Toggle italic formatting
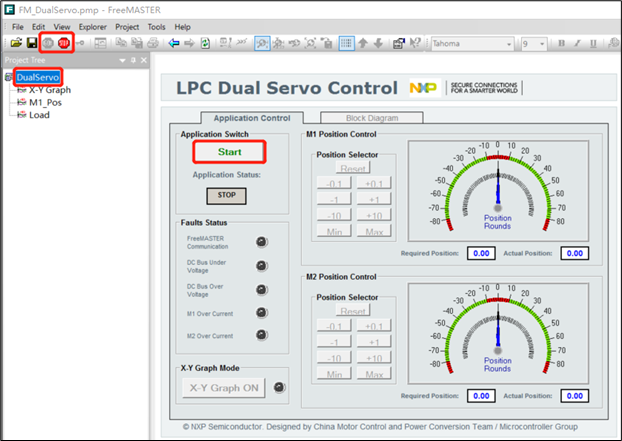The width and height of the screenshot is (622, 441). tap(577, 43)
